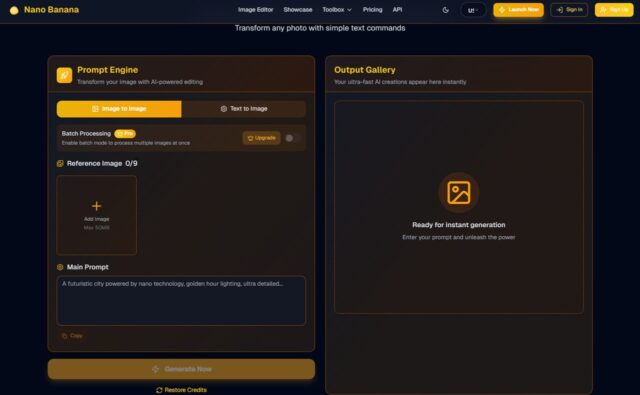Open the API page link
640x395 pixels.
point(397,9)
